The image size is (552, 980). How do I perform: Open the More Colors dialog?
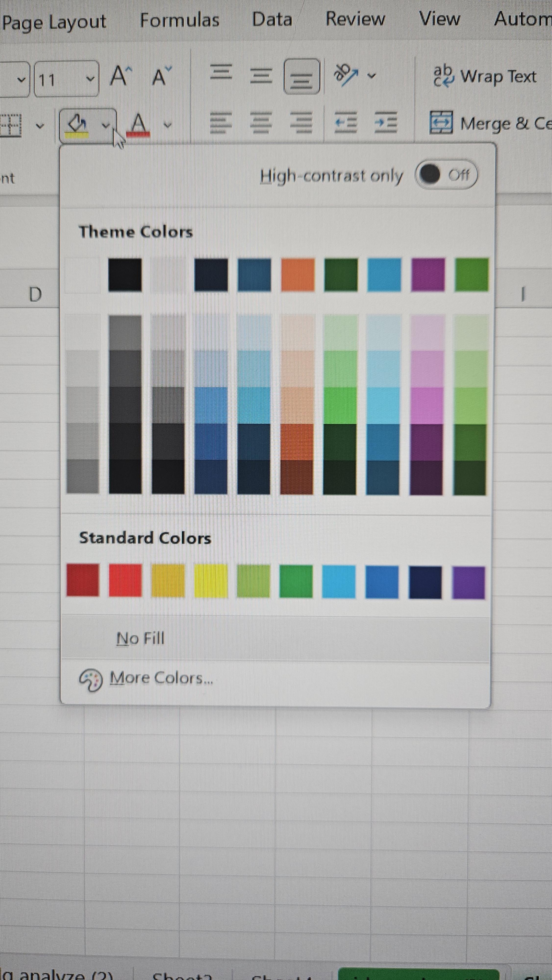[161, 678]
